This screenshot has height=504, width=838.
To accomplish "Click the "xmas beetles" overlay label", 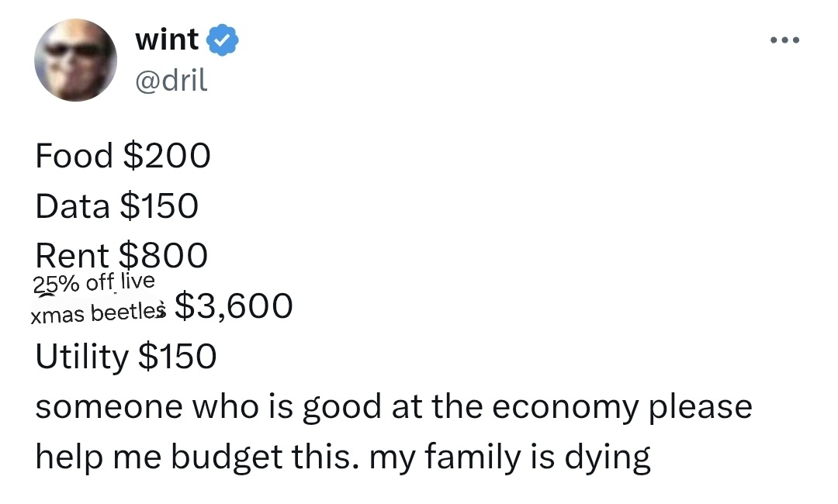I will point(98,312).
